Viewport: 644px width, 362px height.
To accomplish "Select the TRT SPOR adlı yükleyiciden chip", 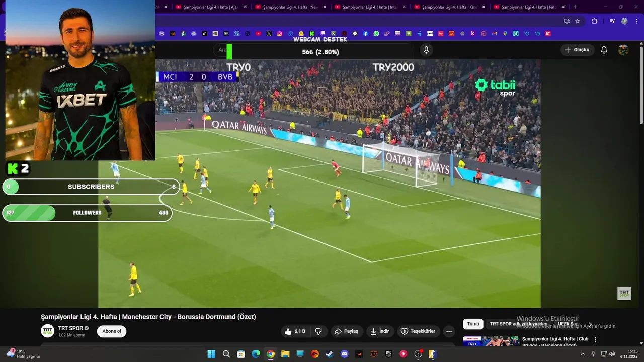I will (x=519, y=324).
